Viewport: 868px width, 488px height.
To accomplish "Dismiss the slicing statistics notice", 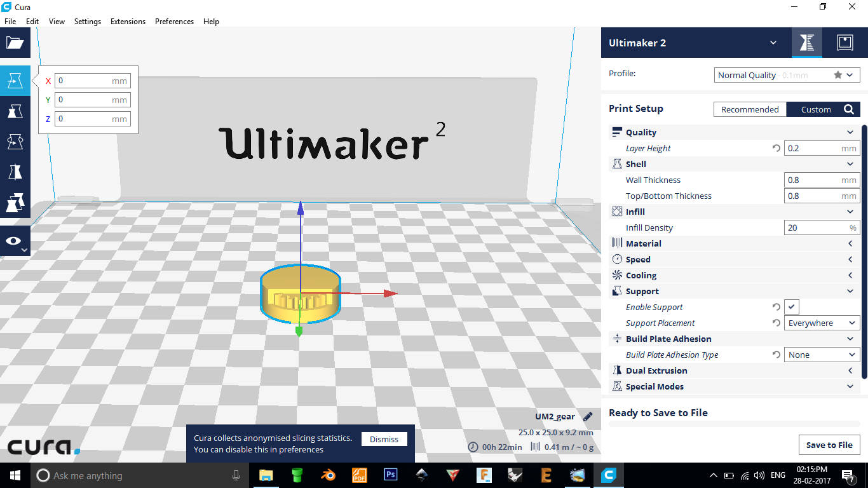I will click(384, 439).
